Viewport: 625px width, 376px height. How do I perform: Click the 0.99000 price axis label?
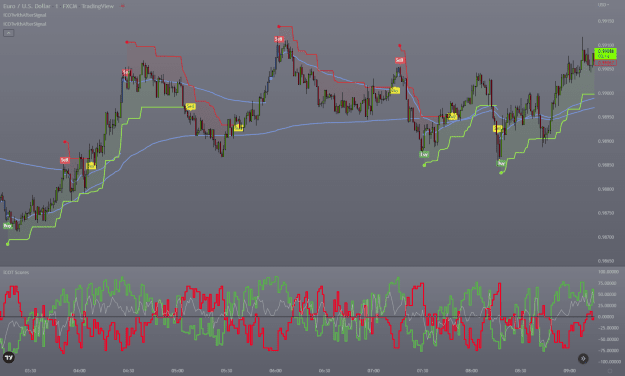[606, 93]
